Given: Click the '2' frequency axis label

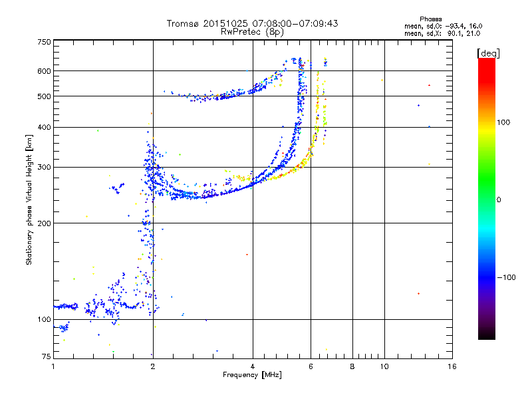Looking at the screenshot, I should 153,366.
